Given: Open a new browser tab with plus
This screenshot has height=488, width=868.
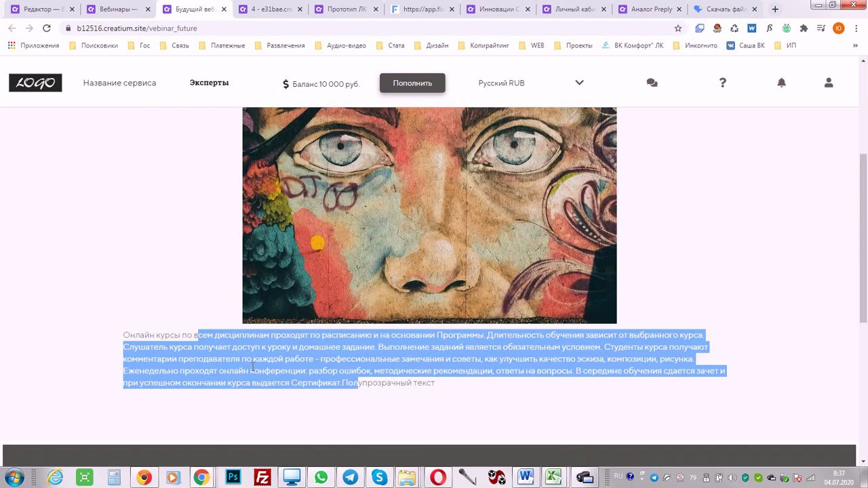Looking at the screenshot, I should 775,9.
